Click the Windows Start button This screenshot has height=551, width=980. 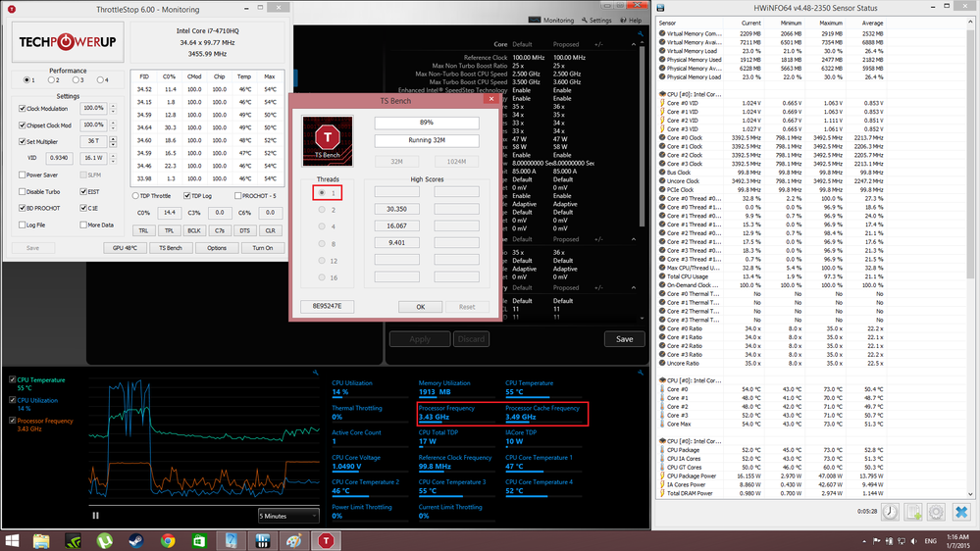point(12,541)
